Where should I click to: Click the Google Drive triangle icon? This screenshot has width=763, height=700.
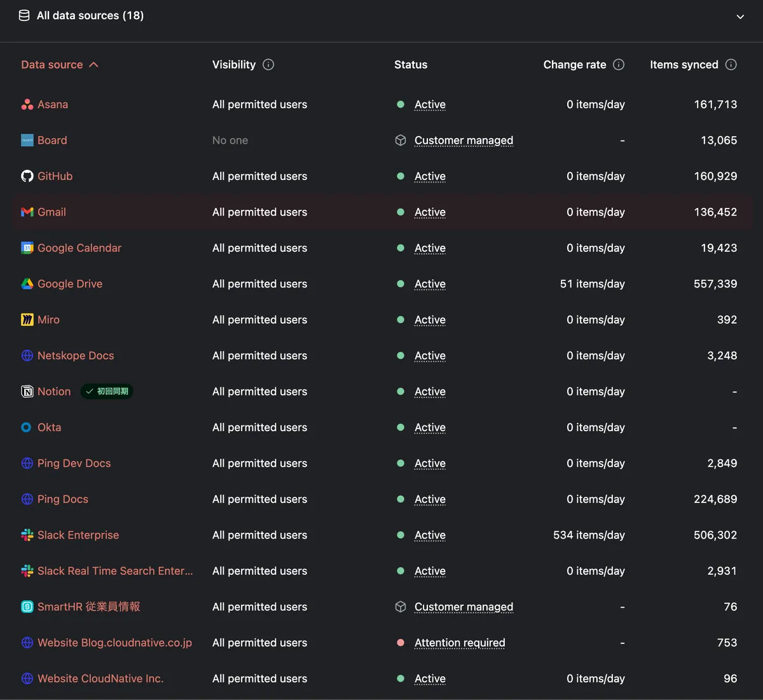[27, 284]
